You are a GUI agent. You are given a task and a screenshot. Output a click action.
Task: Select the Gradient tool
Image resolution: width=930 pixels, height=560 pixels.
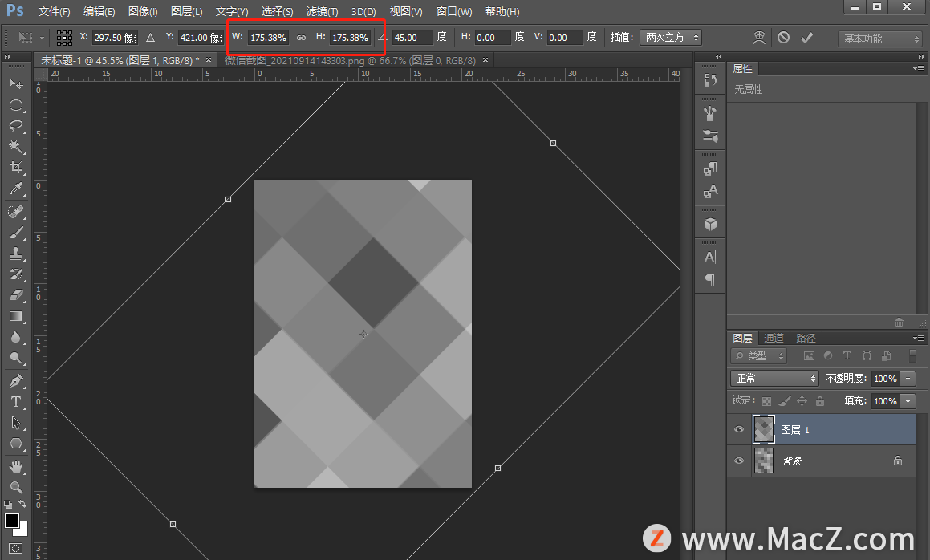pyautogui.click(x=16, y=316)
